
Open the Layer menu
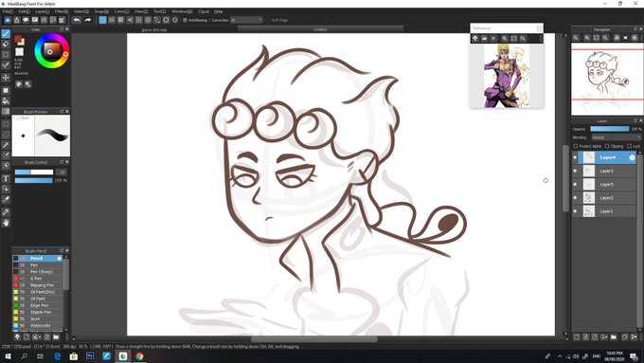[42, 11]
